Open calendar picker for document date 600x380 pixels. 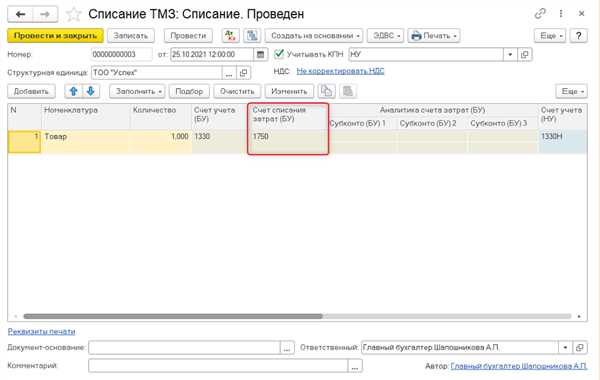click(x=260, y=54)
